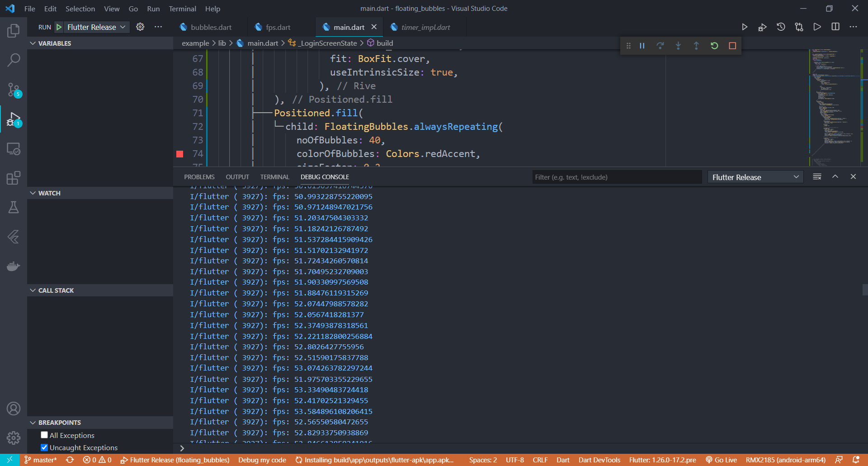Open the Accounts menu
Viewport: 868px width, 466px height.
click(x=14, y=409)
